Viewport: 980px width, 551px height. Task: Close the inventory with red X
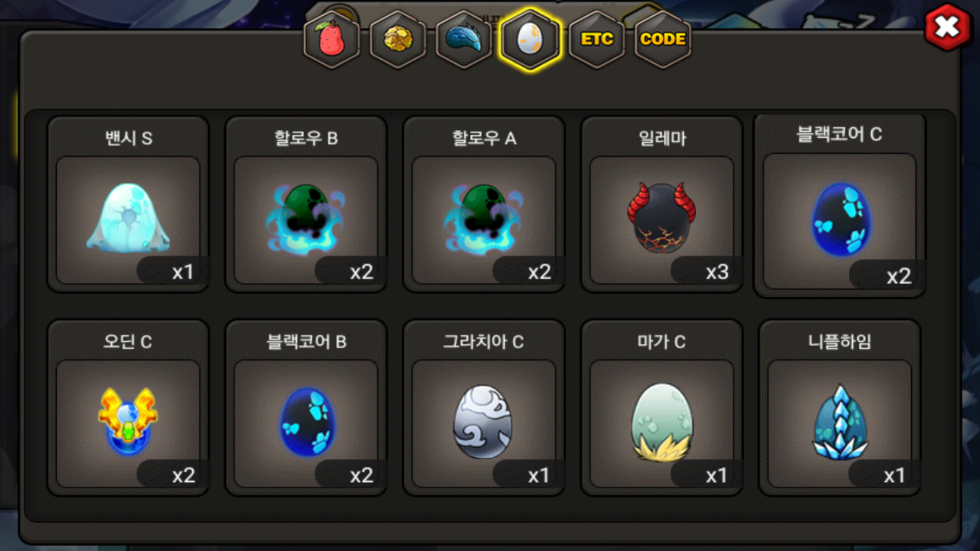947,27
